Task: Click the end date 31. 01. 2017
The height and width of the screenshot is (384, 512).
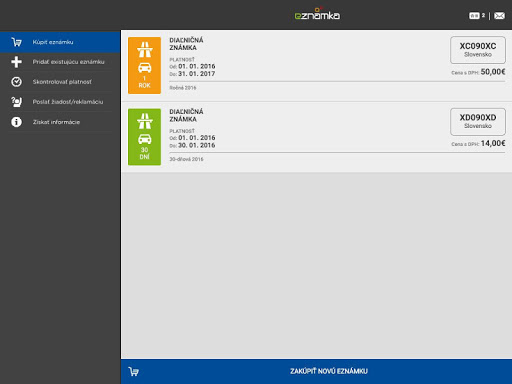Action: [x=197, y=74]
